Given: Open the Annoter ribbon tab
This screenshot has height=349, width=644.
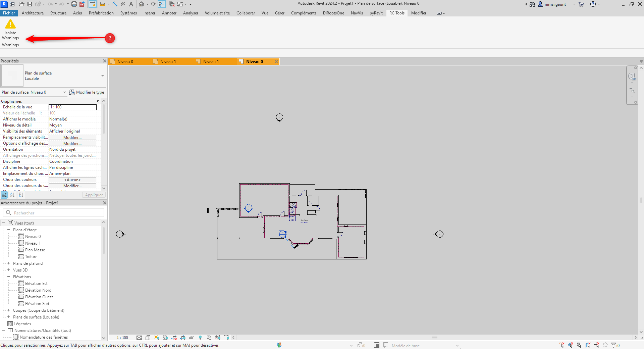Looking at the screenshot, I should (x=169, y=13).
